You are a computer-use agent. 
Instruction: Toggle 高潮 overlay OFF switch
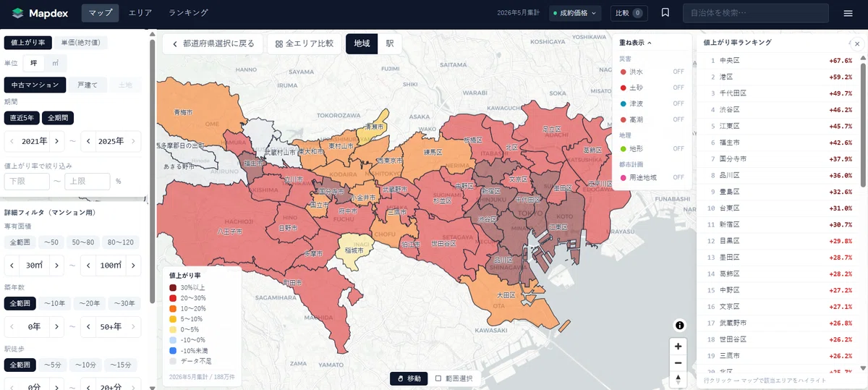click(x=678, y=119)
